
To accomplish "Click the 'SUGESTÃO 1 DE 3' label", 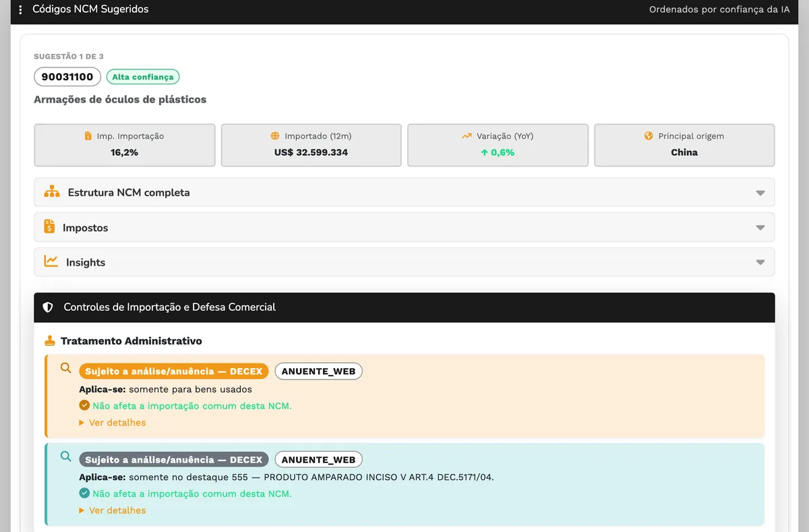I will pos(69,57).
